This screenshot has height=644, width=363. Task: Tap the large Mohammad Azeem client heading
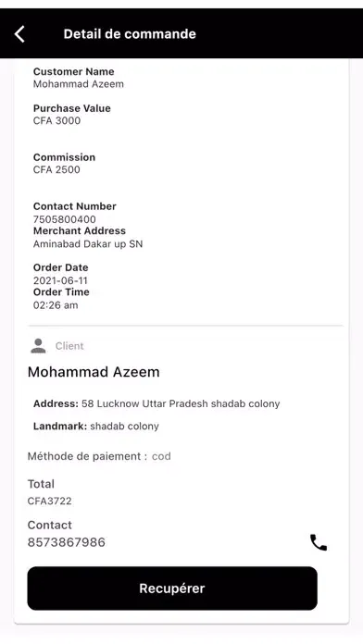click(x=94, y=372)
